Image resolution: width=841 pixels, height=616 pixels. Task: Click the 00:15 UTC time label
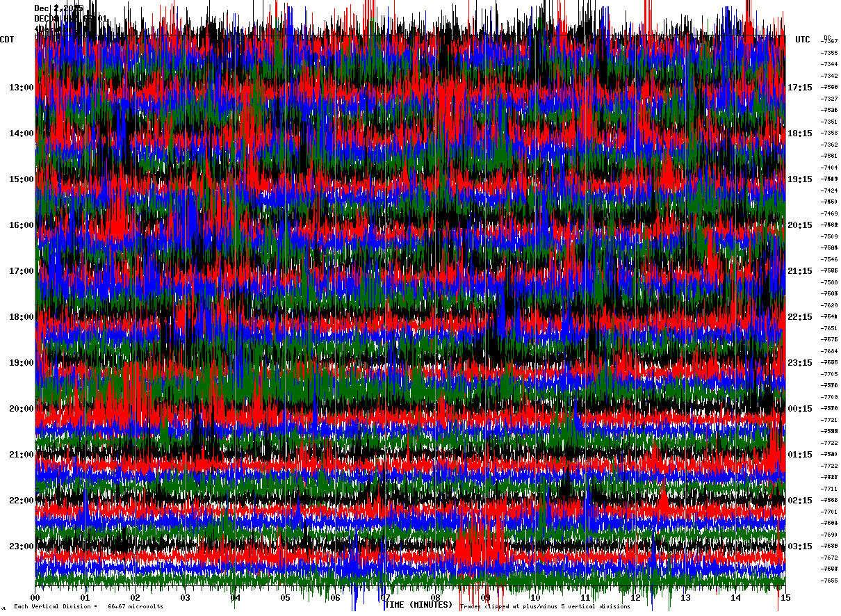800,409
